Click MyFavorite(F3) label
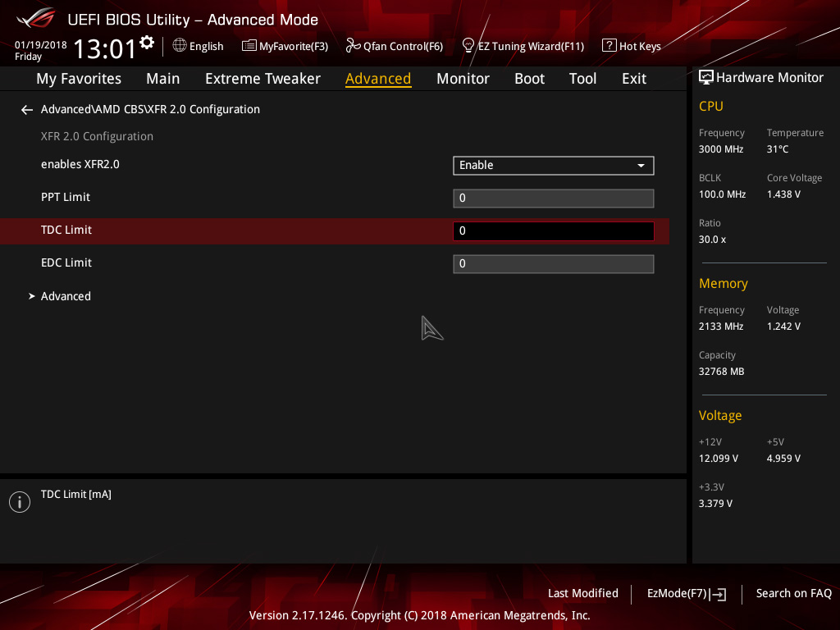This screenshot has height=630, width=840. 294,47
